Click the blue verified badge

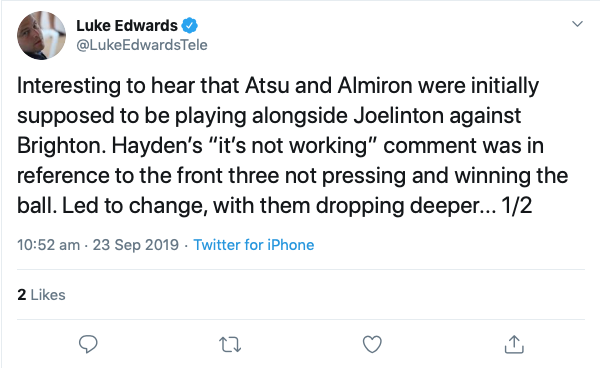[x=189, y=26]
